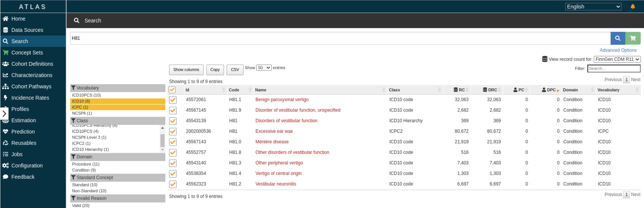Image resolution: width=644 pixels, height=208 pixels.
Task: Uncheck the Disorders of vestibular function H81 checkbox
Action: (x=173, y=121)
